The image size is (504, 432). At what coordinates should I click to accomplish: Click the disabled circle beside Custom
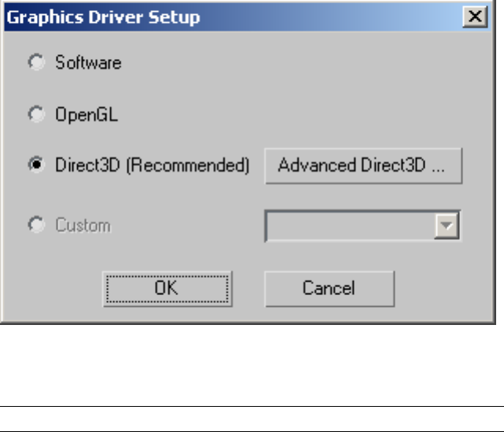point(36,226)
